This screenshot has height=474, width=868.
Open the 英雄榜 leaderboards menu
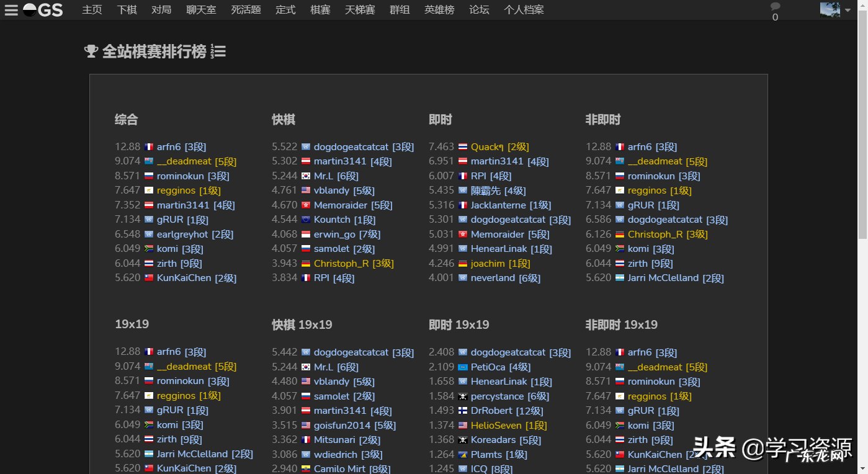pos(439,10)
